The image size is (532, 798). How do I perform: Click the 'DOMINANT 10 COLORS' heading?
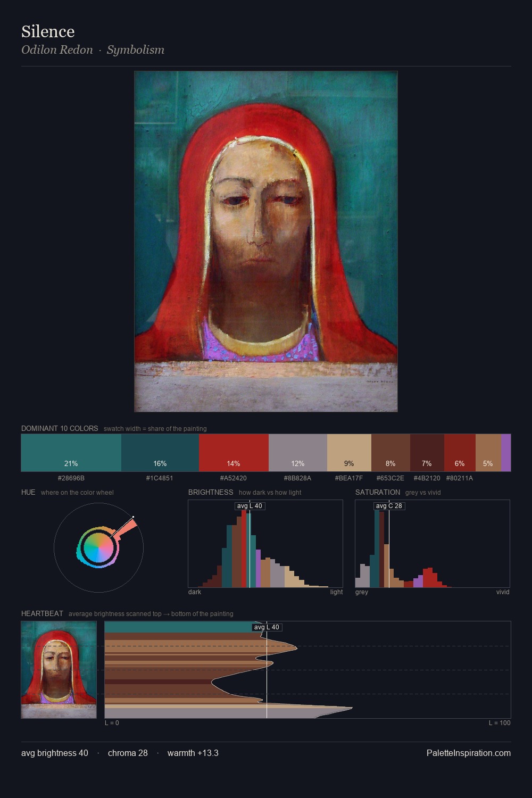click(x=60, y=428)
